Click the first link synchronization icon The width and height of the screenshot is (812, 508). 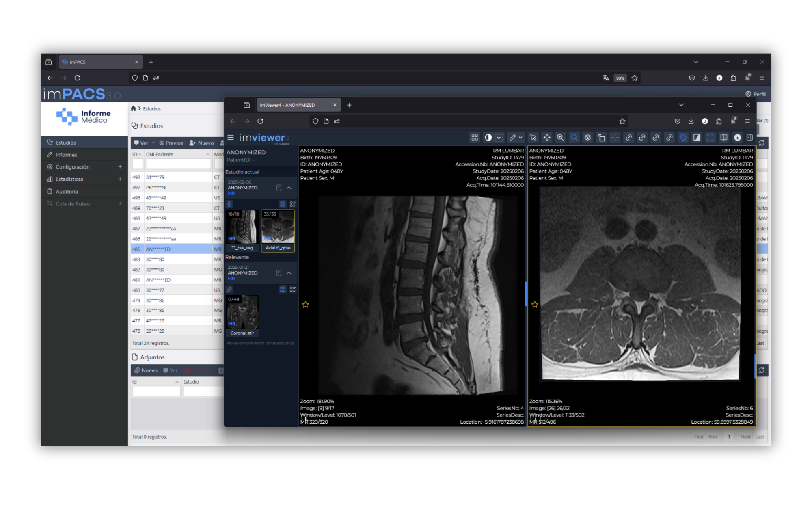point(628,138)
